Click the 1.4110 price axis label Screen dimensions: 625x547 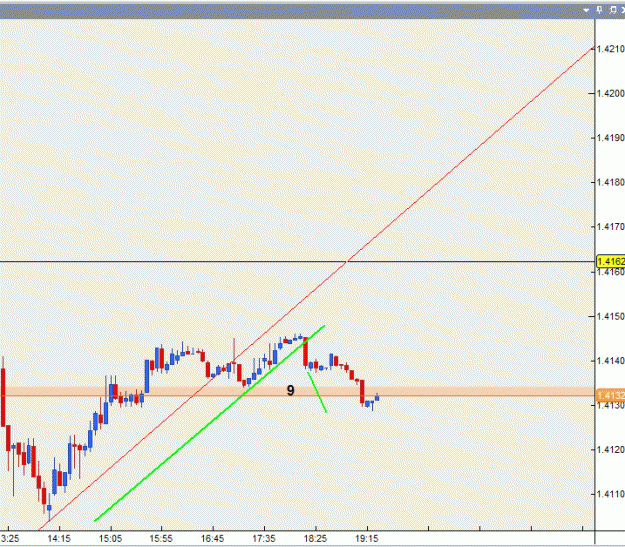tap(611, 494)
